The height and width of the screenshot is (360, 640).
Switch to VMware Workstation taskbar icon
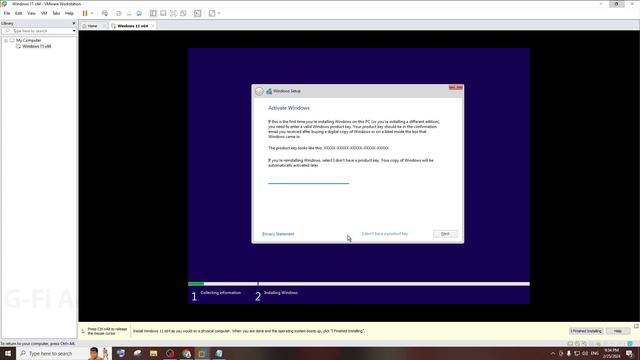[202, 353]
